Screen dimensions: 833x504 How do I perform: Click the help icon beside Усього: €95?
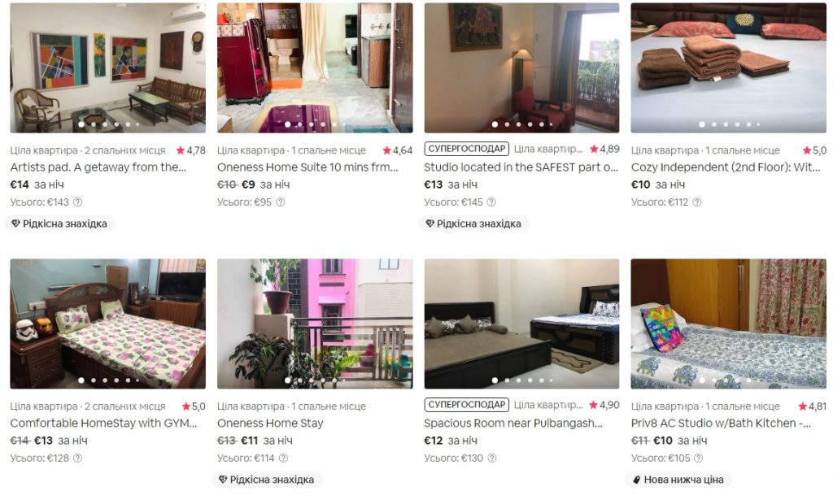(x=281, y=202)
